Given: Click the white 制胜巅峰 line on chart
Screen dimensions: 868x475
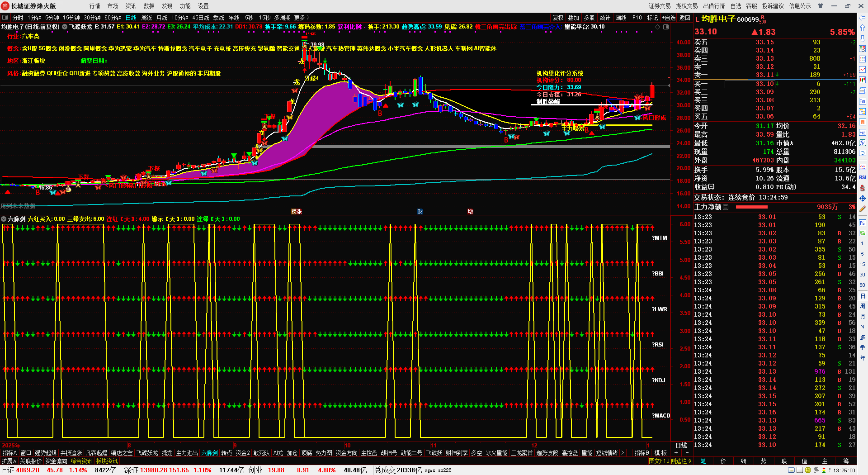Looking at the screenshot, I should pos(591,104).
